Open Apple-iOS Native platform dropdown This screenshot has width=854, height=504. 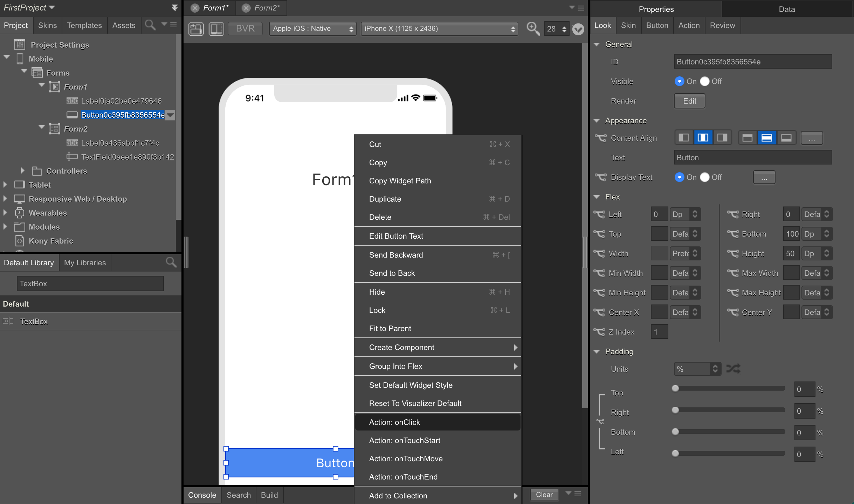click(x=312, y=29)
